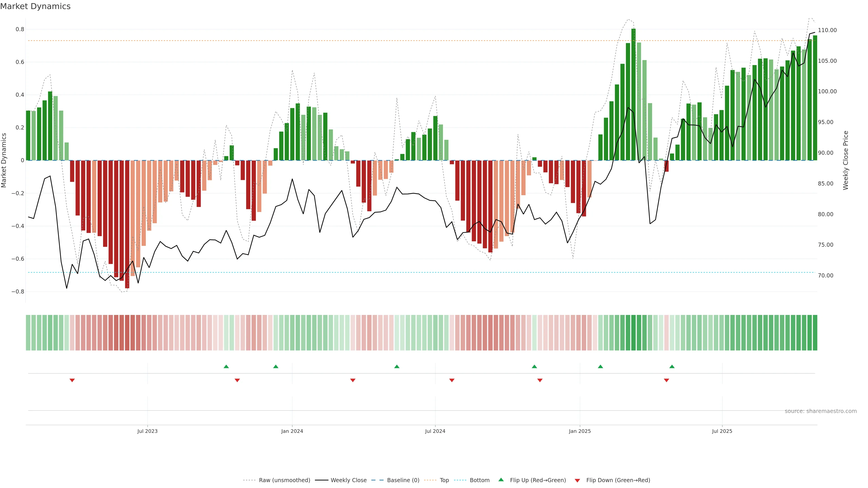Viewport: 868px width, 488px height.
Task: Click Flip Up green triangle legend icon
Action: [x=501, y=480]
